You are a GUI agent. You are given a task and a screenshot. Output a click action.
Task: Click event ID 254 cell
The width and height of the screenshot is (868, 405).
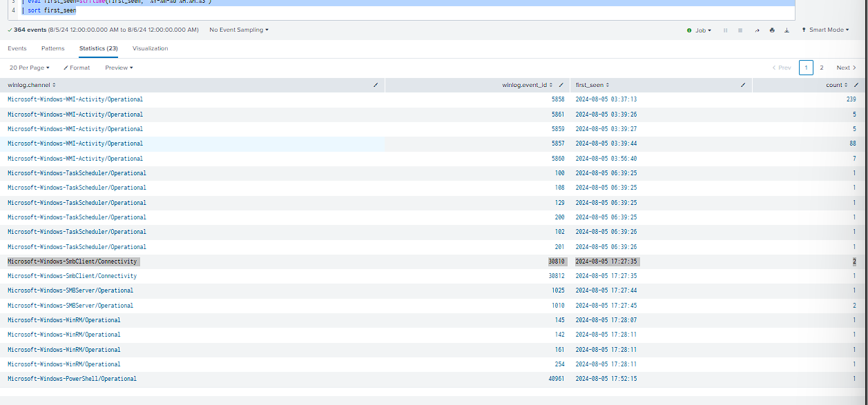(559, 364)
